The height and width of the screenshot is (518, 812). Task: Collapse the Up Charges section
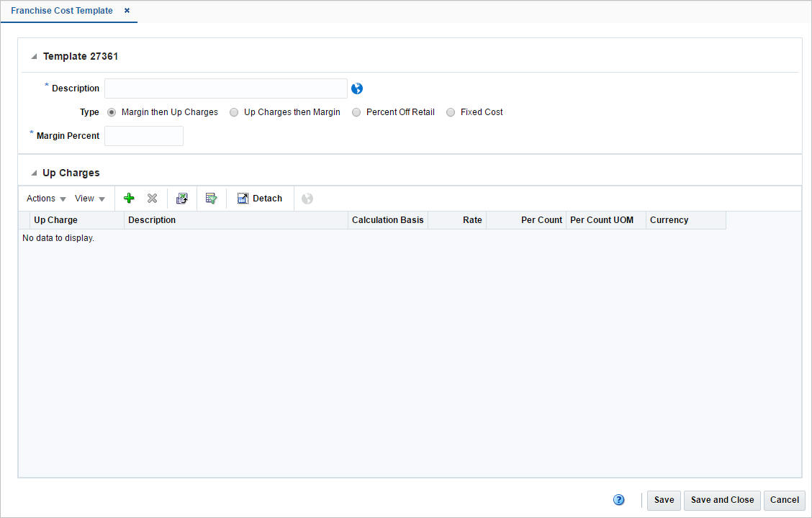click(32, 173)
